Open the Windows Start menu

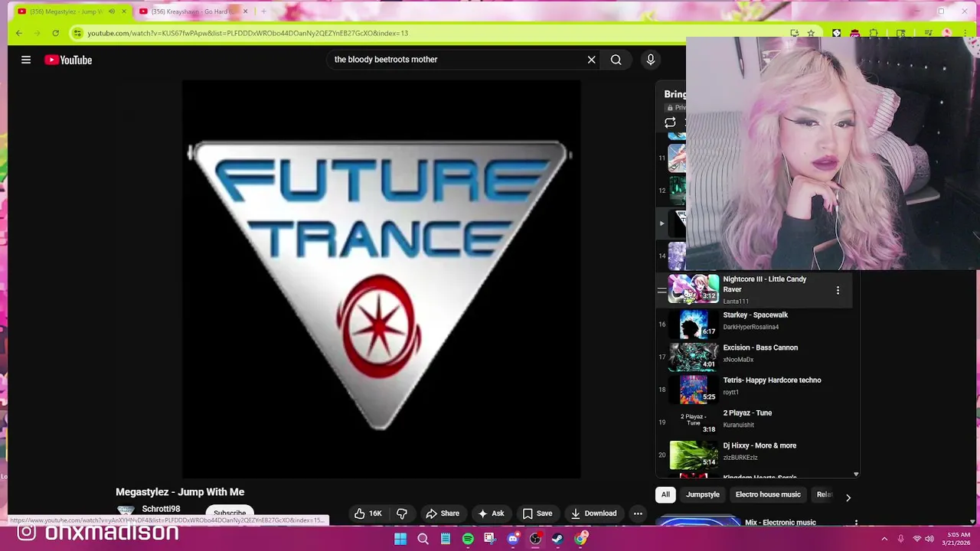(x=400, y=539)
